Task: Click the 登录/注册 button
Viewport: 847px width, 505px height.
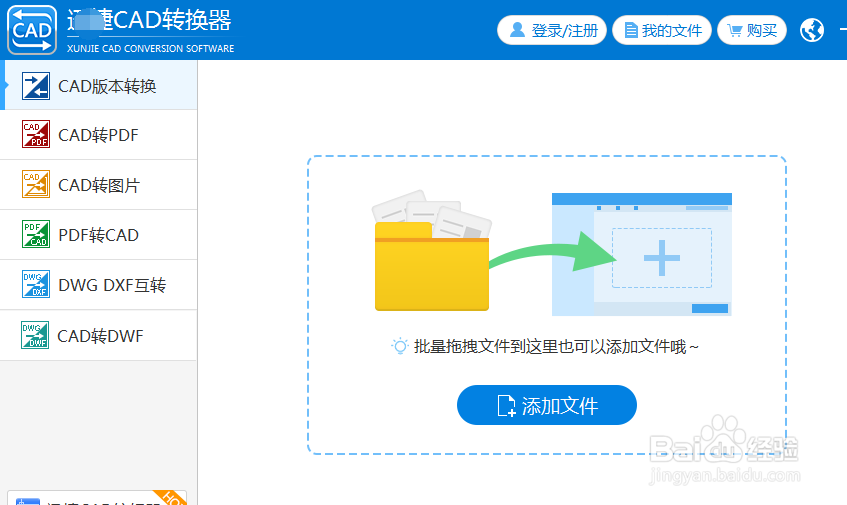Action: coord(552,30)
